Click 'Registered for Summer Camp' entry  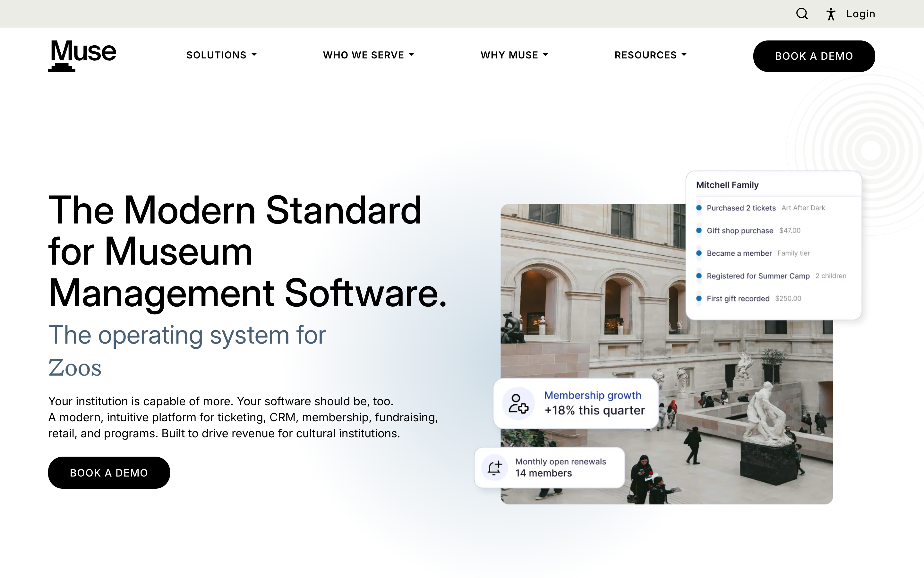tap(758, 276)
